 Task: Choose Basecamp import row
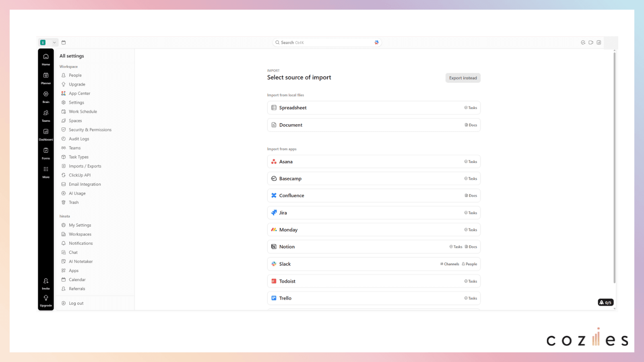(x=374, y=179)
